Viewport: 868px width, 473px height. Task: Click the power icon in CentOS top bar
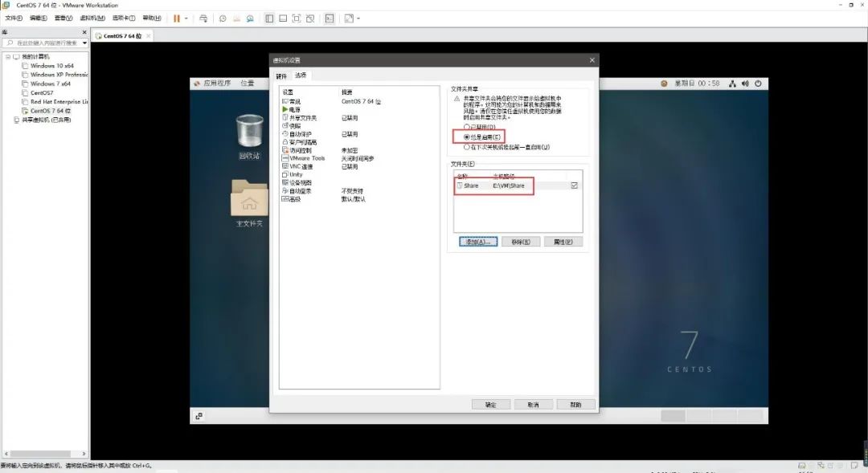(x=758, y=84)
